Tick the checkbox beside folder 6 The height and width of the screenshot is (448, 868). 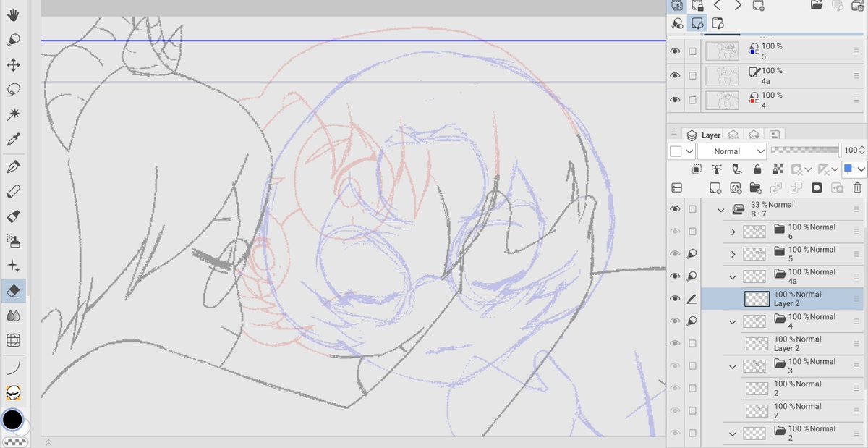point(693,232)
